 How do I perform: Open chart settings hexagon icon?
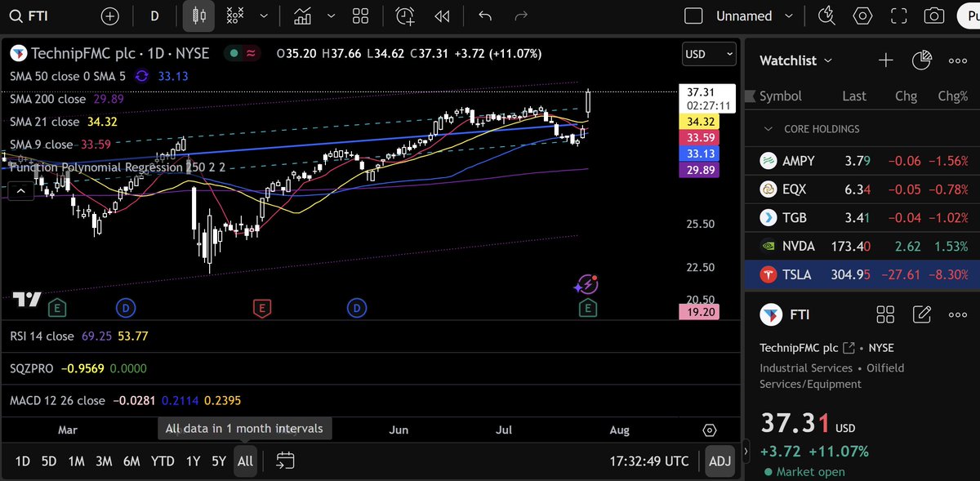(862, 16)
